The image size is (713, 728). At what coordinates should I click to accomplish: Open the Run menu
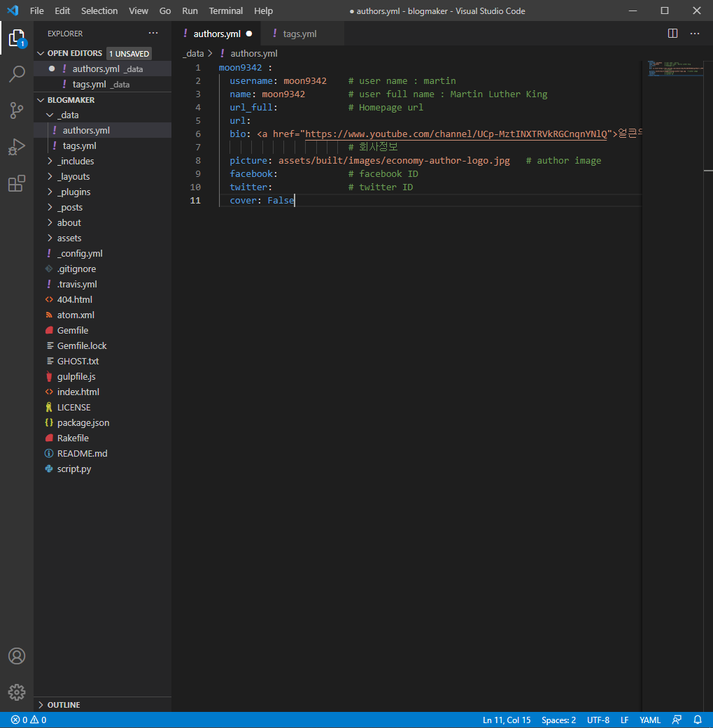coord(190,10)
